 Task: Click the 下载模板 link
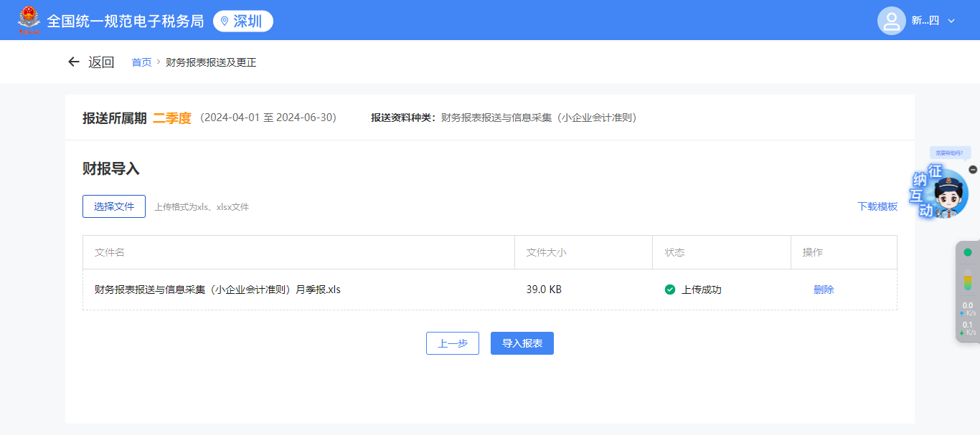[x=877, y=206]
